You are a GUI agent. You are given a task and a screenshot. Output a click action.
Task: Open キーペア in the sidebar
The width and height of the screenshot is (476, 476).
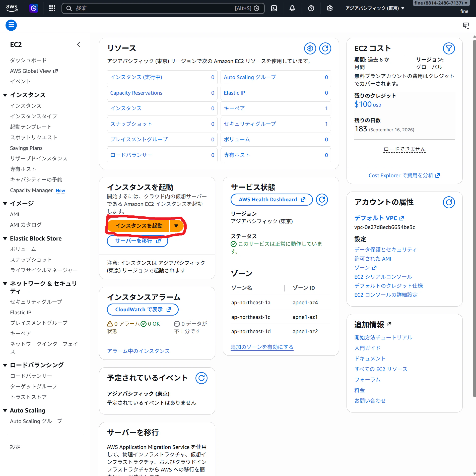pyautogui.click(x=21, y=333)
